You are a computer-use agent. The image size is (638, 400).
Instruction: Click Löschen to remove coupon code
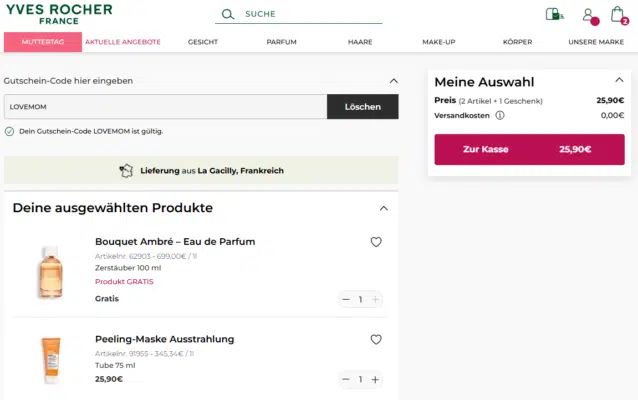click(x=362, y=107)
